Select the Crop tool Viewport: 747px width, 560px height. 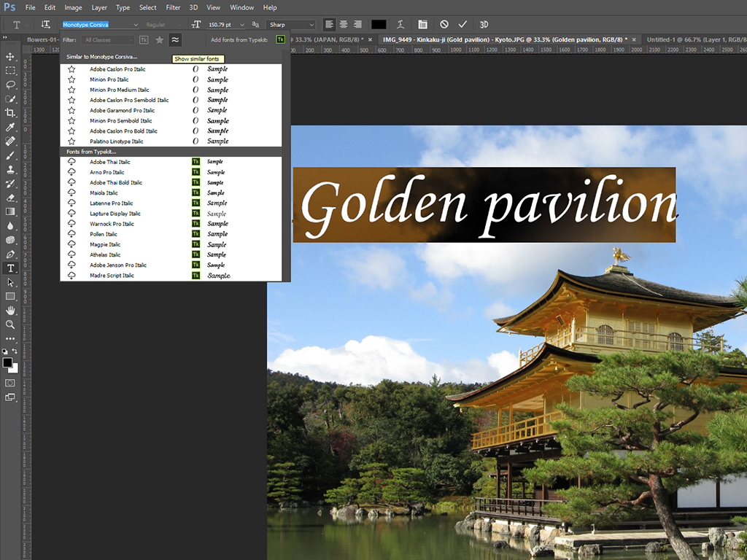coord(10,113)
